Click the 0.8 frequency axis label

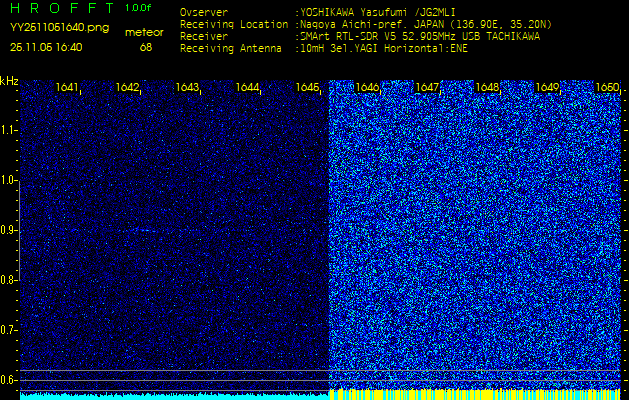point(7,280)
